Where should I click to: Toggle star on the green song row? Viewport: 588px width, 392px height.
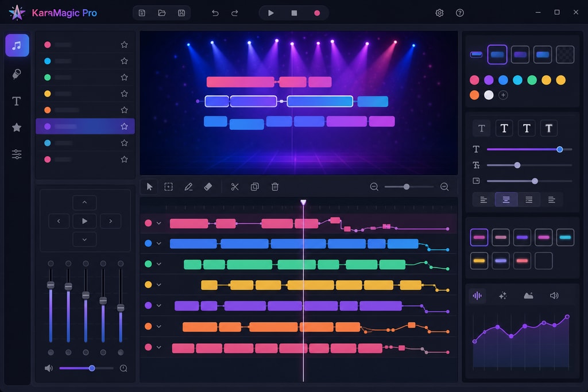(x=124, y=77)
